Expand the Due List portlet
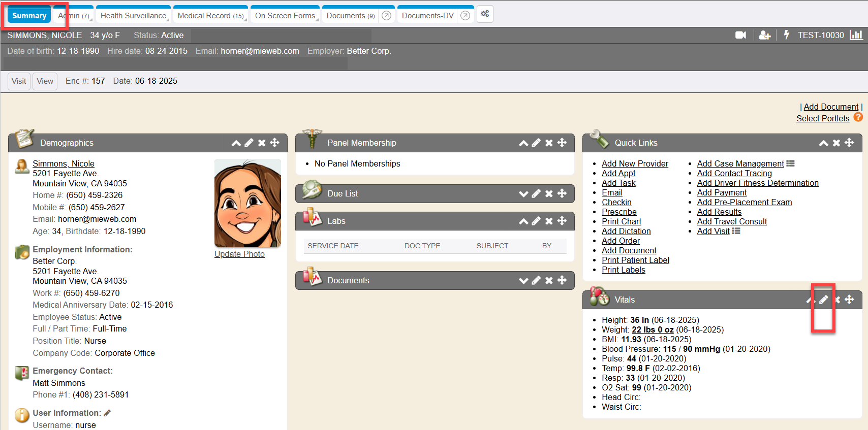The image size is (868, 430). coord(523,193)
